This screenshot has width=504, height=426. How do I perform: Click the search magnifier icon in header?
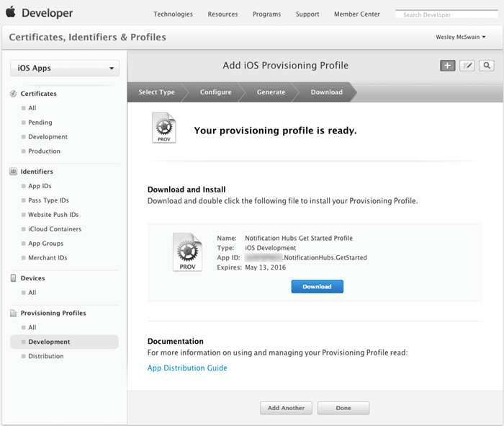[x=487, y=66]
